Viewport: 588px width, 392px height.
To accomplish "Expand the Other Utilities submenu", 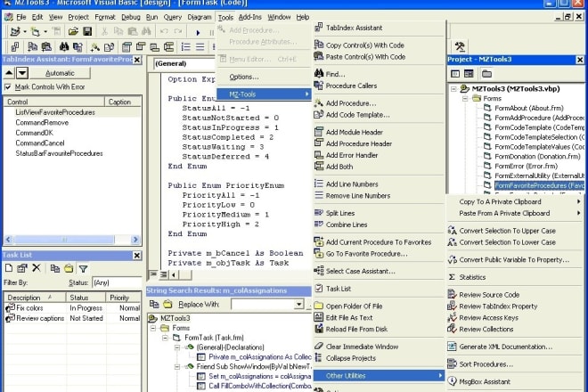I will tap(440, 375).
